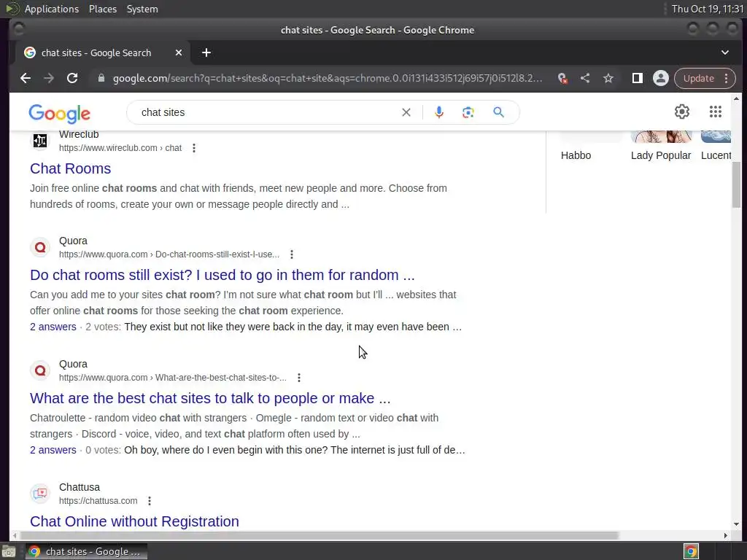Search by image with Google Lens
This screenshot has height=560, width=747.
point(468,112)
